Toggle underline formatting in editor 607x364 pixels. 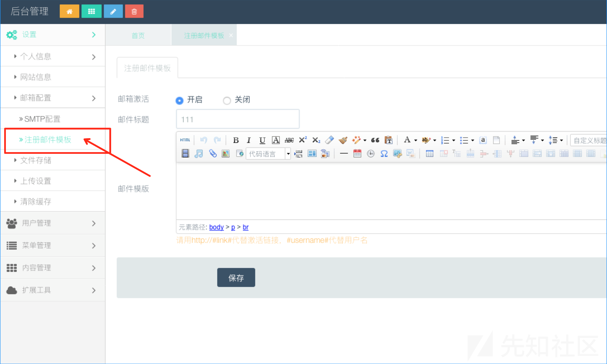click(x=262, y=140)
